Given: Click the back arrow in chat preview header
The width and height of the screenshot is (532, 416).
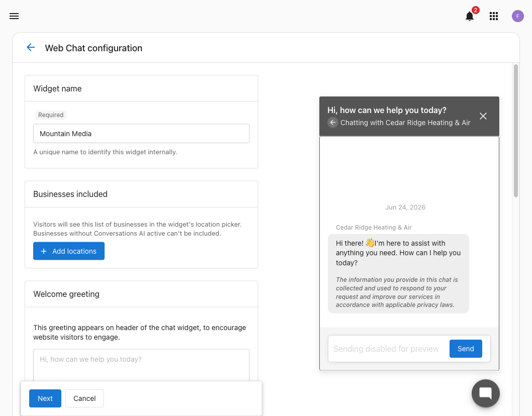Looking at the screenshot, I should click(x=333, y=123).
